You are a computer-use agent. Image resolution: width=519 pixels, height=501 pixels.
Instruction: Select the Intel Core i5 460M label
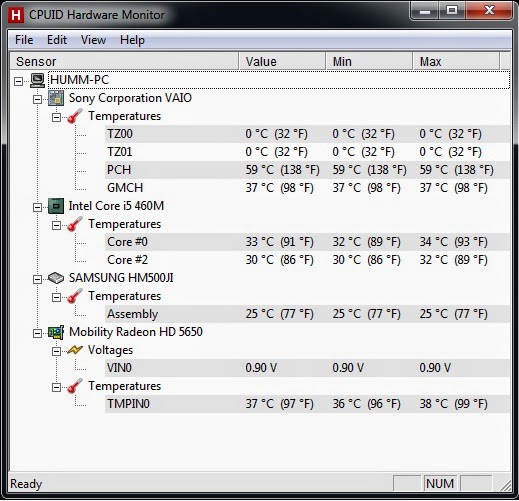(116, 206)
